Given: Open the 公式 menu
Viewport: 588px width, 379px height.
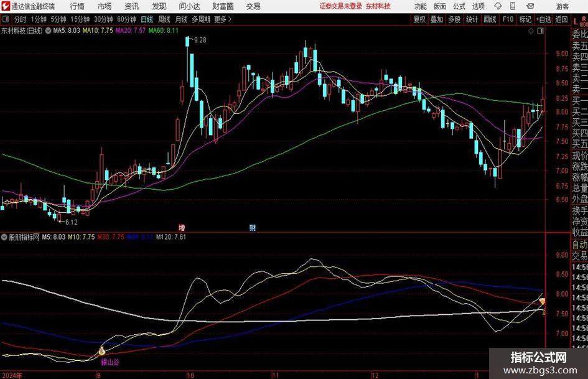Looking at the screenshot, I should click(x=459, y=6).
